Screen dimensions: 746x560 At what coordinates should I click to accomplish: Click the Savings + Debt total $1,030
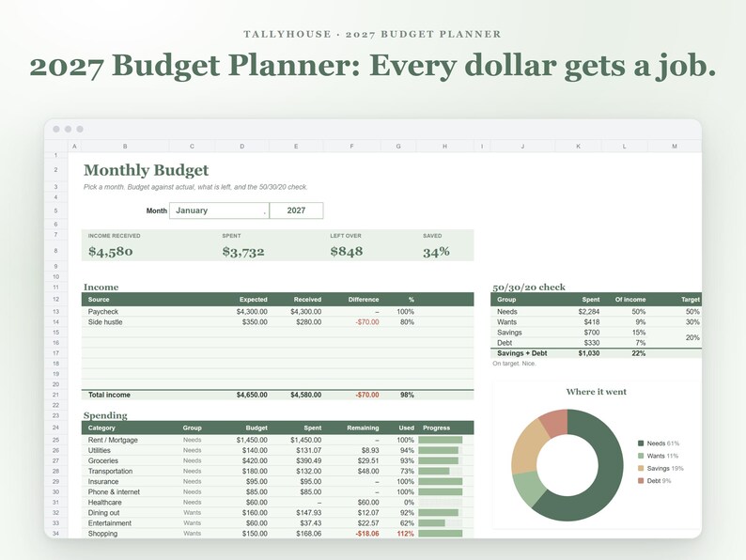[589, 353]
